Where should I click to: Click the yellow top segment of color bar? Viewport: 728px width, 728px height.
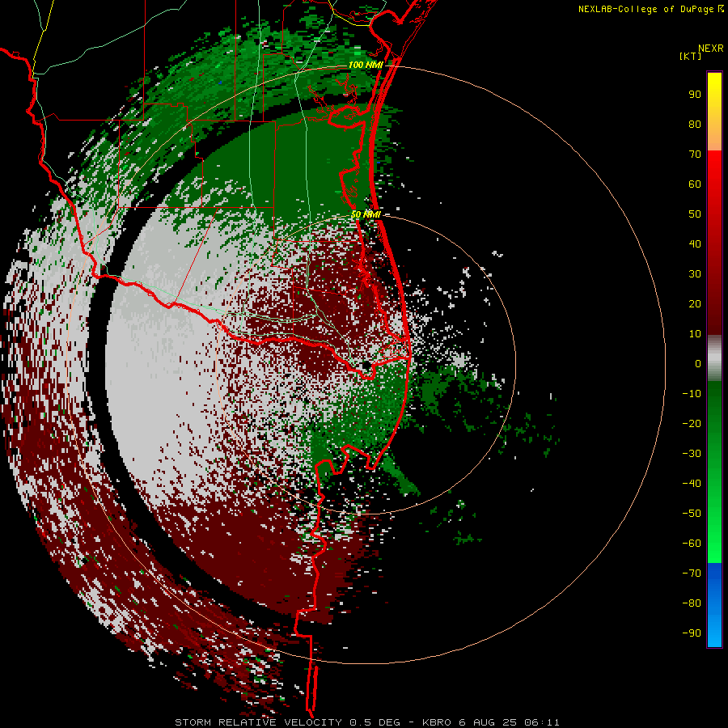[x=714, y=112]
